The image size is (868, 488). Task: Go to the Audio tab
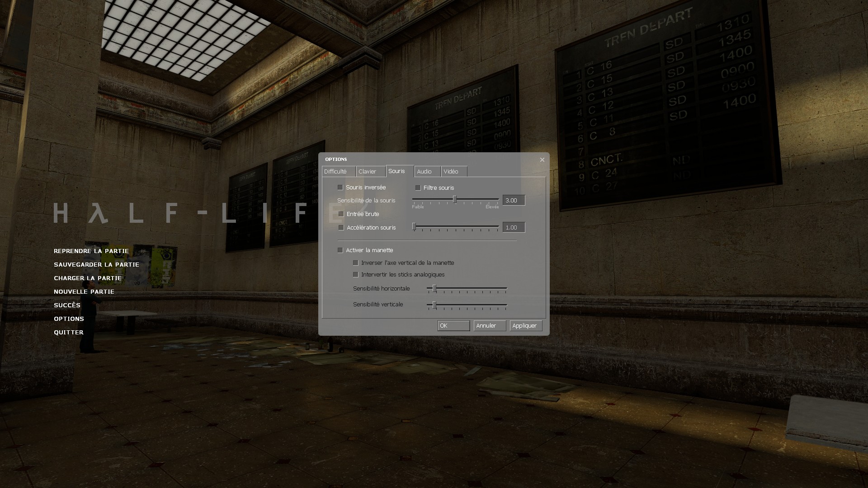coord(426,172)
